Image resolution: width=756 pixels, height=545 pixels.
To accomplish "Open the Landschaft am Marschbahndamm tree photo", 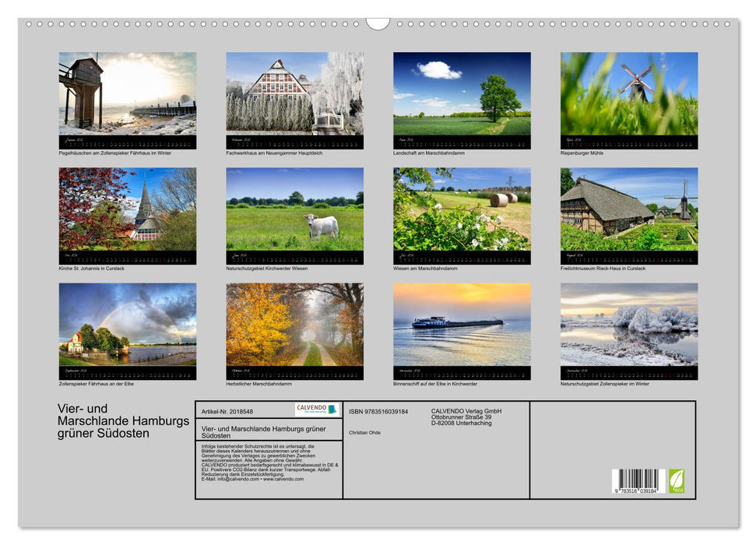I will click(462, 94).
